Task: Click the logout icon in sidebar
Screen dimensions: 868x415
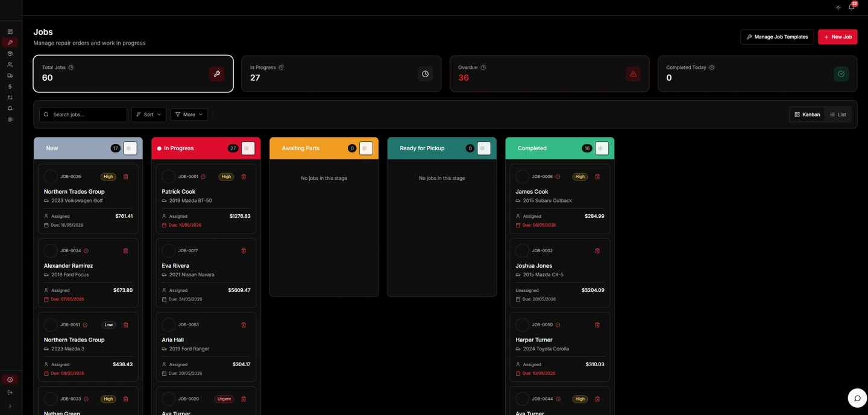Action: pos(10,393)
